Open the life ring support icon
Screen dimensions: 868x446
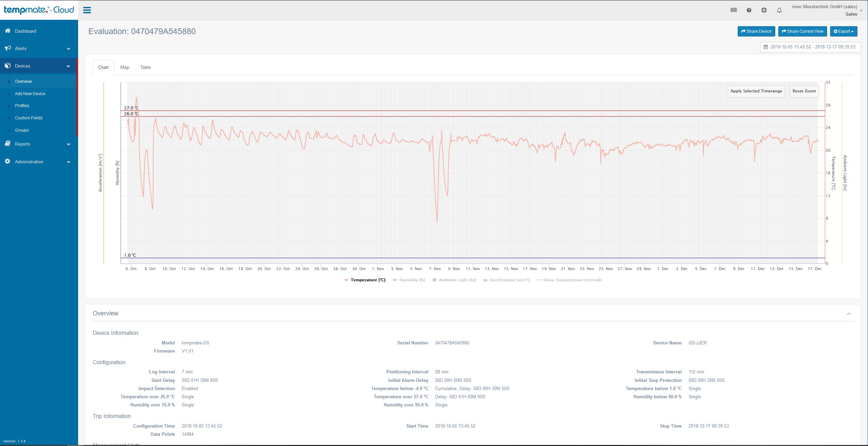764,10
